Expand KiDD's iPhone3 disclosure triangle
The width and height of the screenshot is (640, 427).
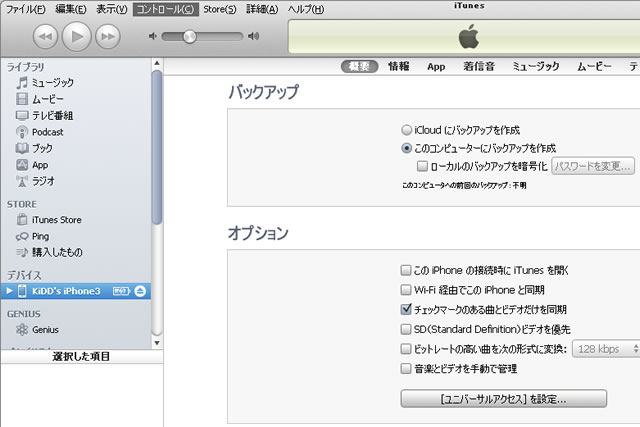coord(9,291)
